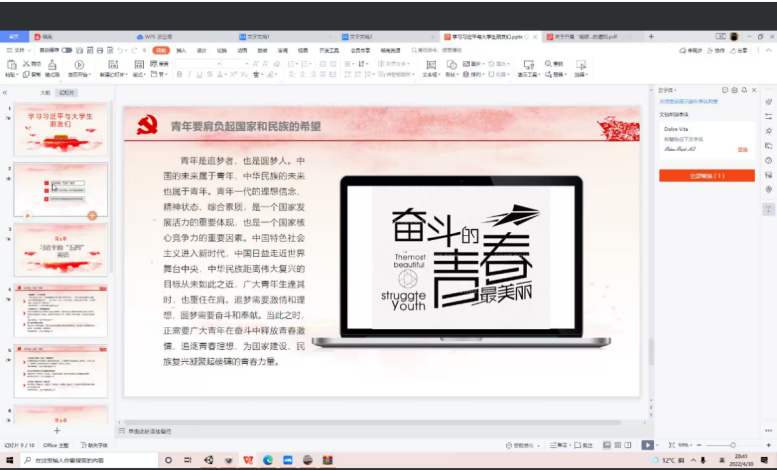The width and height of the screenshot is (777, 470).
Task: Start slideshow with 当页开始 icon
Action: [x=81, y=67]
